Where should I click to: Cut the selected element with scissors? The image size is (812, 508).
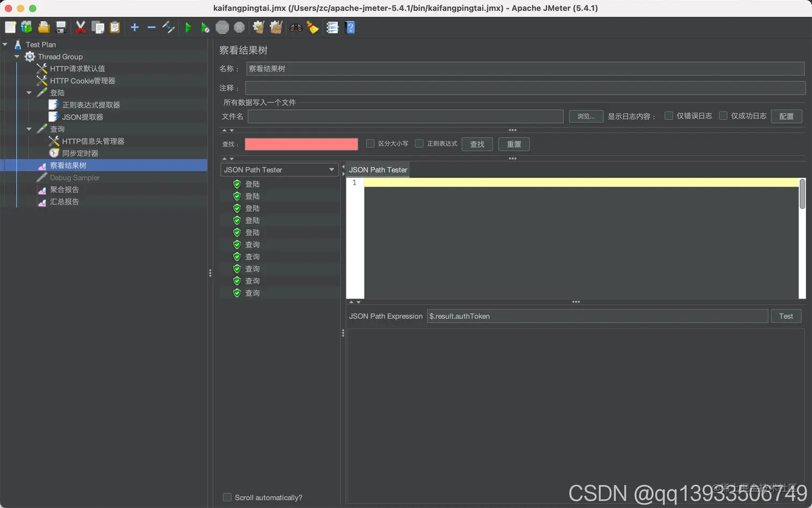pyautogui.click(x=81, y=27)
